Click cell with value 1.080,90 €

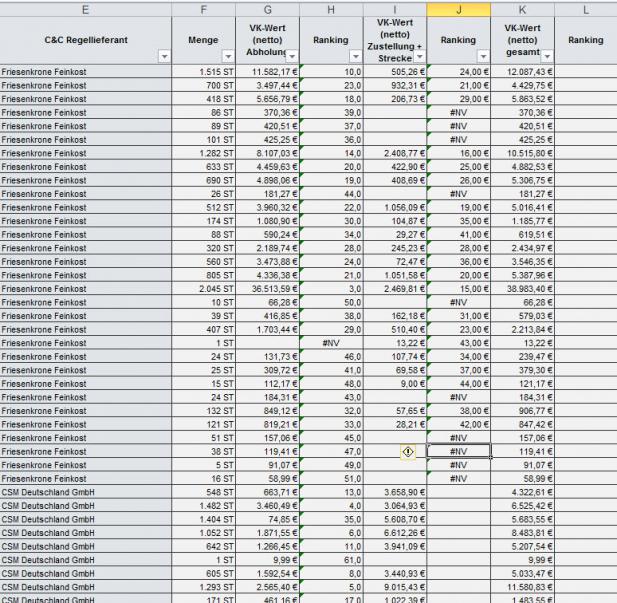coord(268,221)
